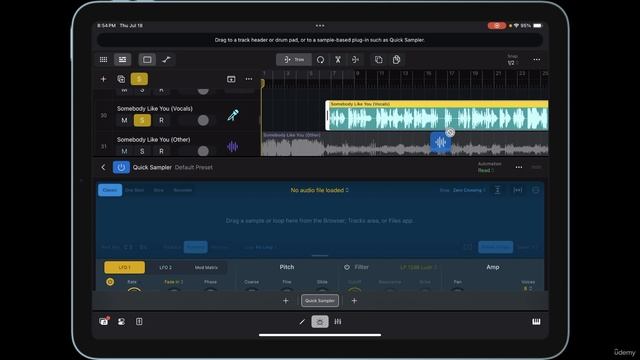Viewport: 640px width, 360px height.
Task: Select the LFO 1 tab
Action: [124, 267]
